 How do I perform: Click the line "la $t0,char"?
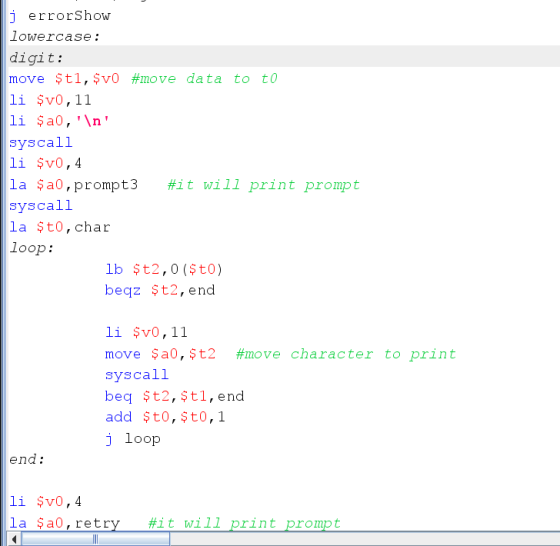coord(60,227)
